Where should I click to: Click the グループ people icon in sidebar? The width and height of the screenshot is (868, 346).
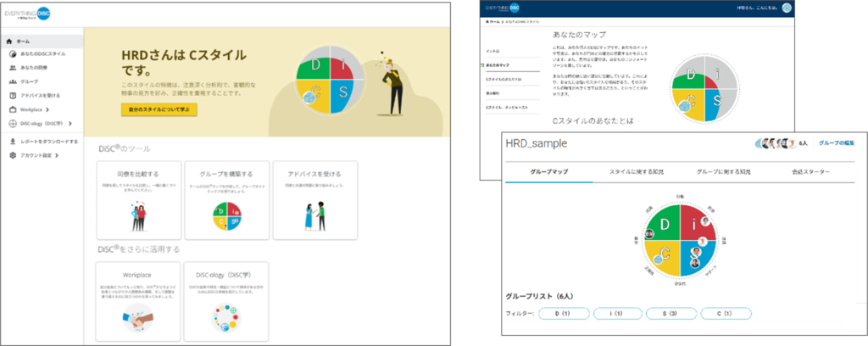coord(11,81)
